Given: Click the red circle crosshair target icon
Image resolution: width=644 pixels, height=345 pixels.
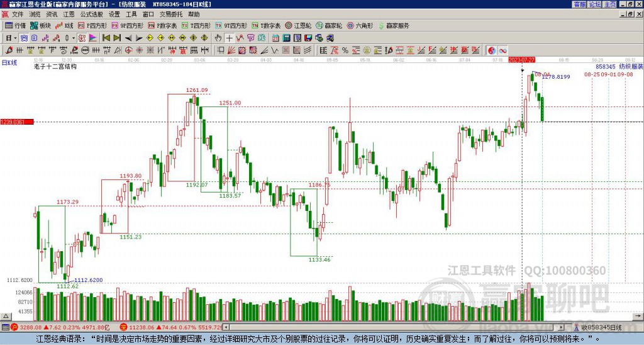Looking at the screenshot, I should point(128,50).
